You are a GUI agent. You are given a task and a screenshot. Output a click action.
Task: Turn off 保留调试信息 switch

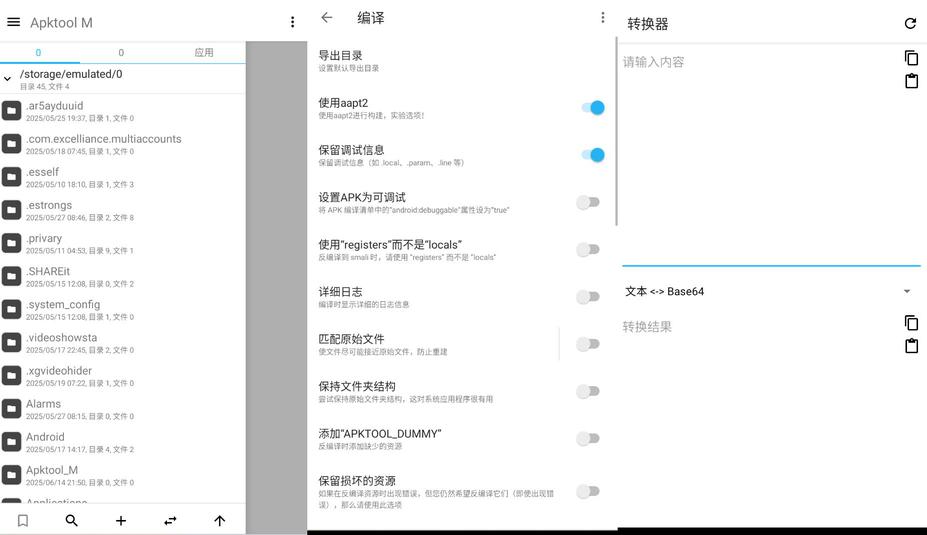coord(591,155)
